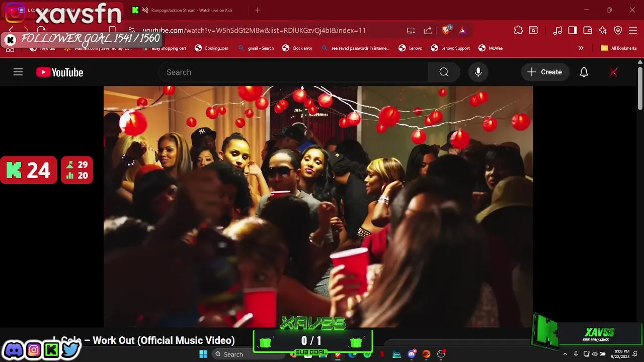Start YouTube voice search with the microphone

pyautogui.click(x=478, y=72)
